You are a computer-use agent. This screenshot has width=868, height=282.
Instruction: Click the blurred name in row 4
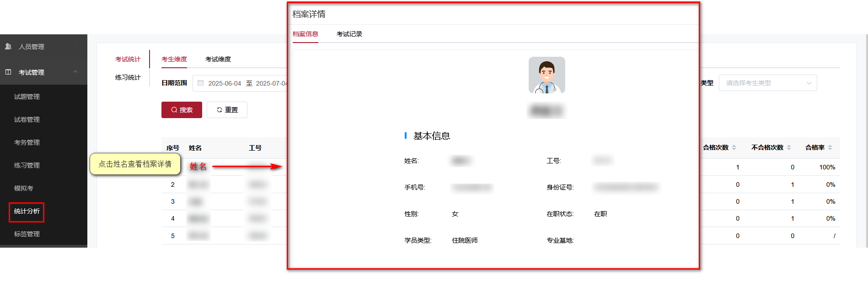pos(198,218)
